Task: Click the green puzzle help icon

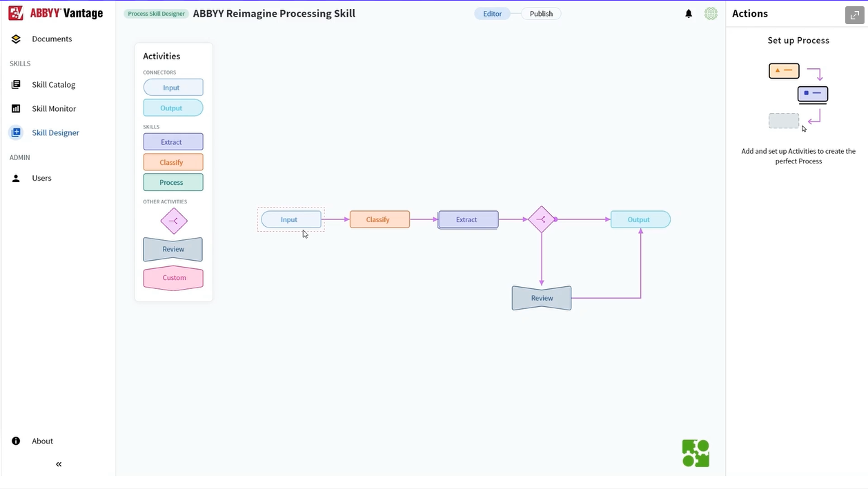Action: point(696,453)
